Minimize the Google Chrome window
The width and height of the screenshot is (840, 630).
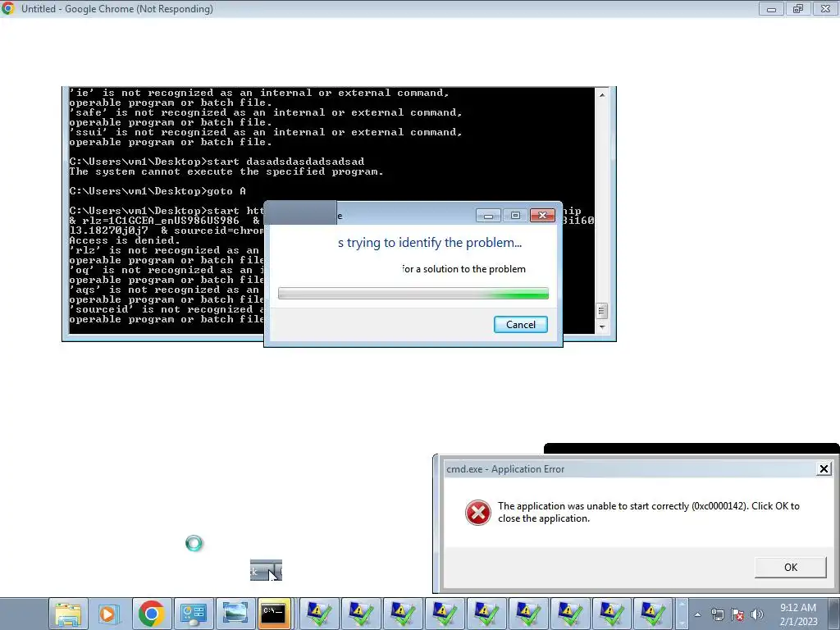click(x=771, y=8)
